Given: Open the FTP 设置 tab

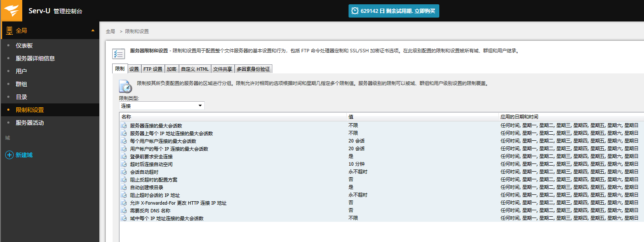Looking at the screenshot, I should (x=153, y=69).
